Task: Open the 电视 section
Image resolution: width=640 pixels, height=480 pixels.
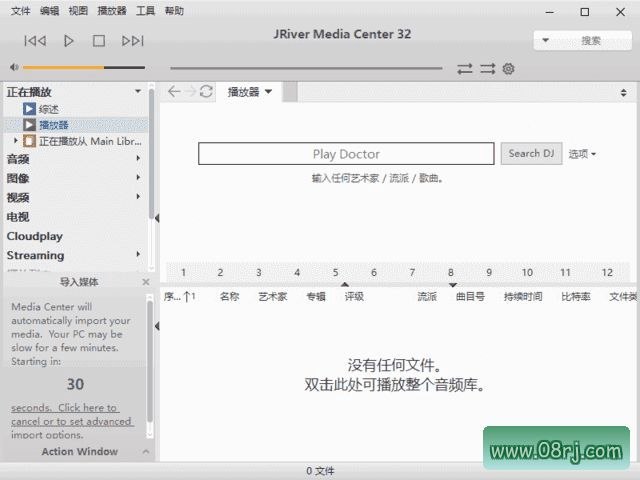Action: 18,217
